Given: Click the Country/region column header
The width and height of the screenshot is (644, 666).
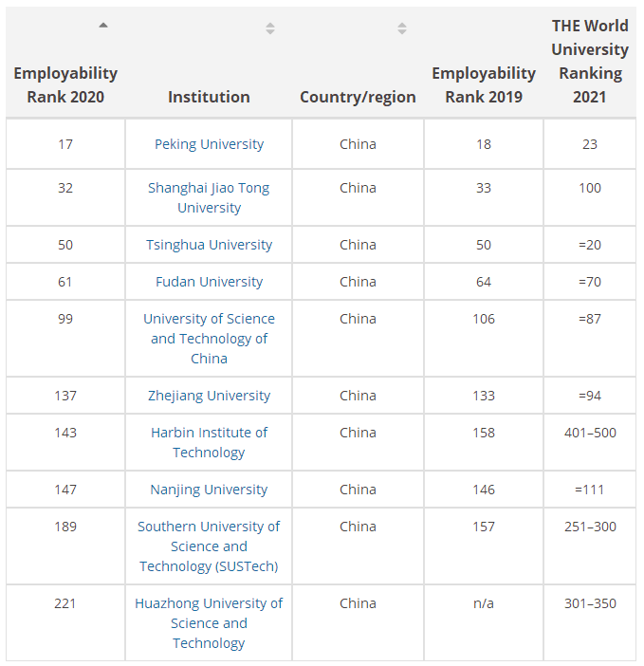Looking at the screenshot, I should pyautogui.click(x=358, y=97).
